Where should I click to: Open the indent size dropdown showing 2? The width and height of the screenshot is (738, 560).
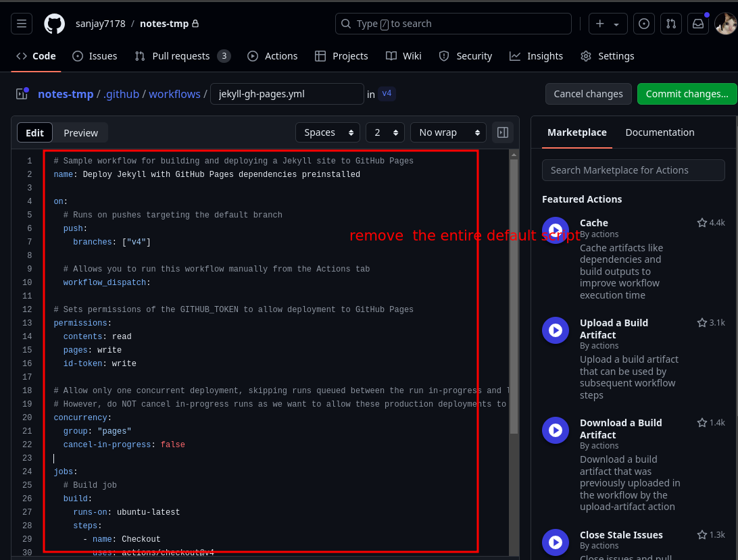[x=385, y=132]
